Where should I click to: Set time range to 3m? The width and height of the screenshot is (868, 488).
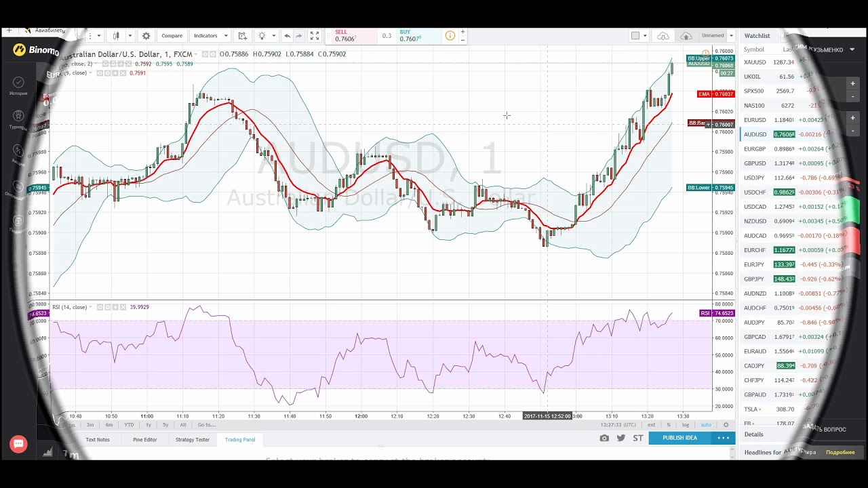coord(90,425)
